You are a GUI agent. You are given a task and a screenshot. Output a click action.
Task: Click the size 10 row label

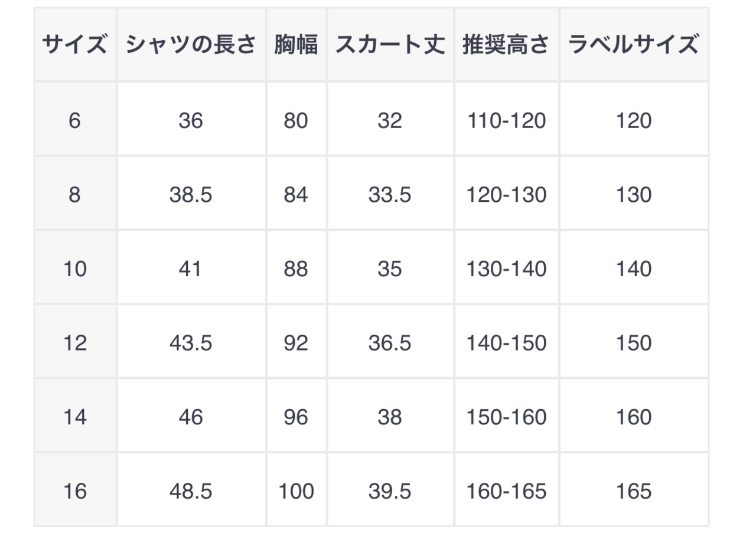point(75,269)
